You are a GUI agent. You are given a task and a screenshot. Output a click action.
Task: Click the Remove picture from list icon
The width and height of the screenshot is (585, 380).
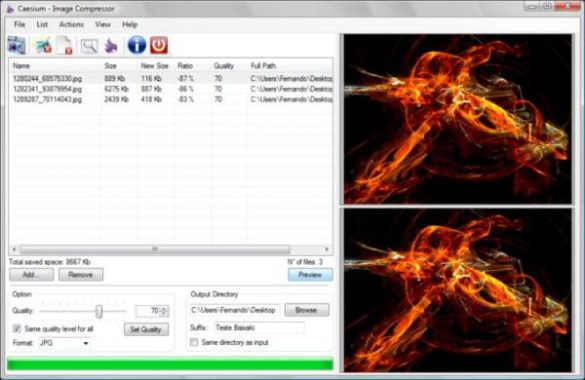[42, 45]
